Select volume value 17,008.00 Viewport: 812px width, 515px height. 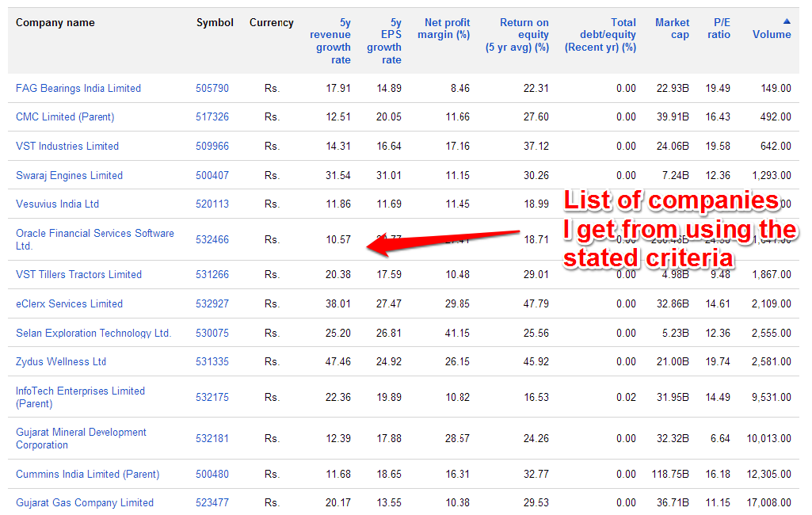[x=769, y=502]
